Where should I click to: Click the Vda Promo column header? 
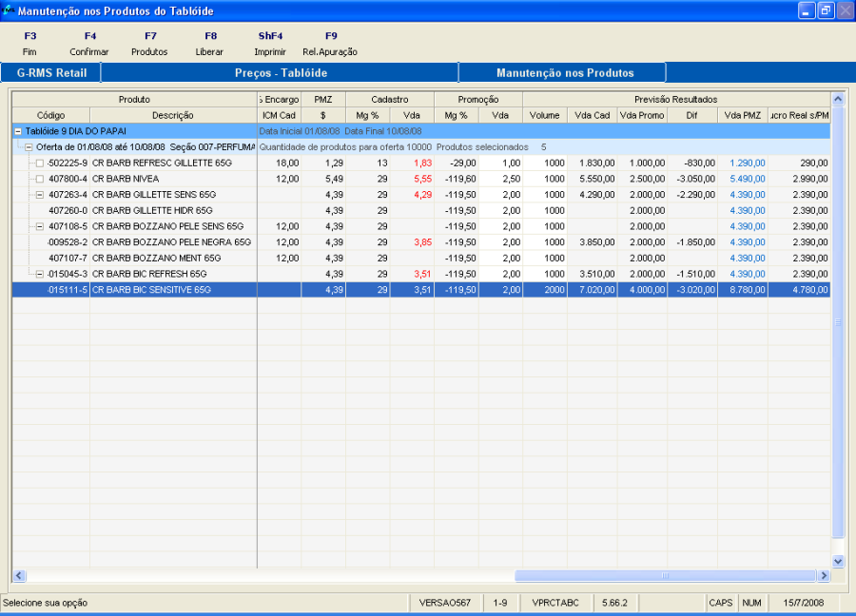[x=642, y=115]
